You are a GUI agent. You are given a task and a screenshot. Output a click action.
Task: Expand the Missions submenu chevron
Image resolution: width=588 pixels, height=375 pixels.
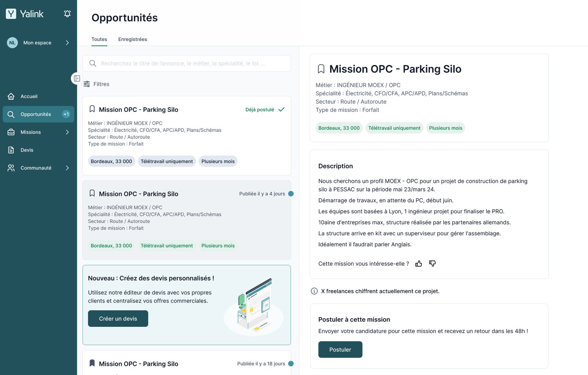point(67,132)
